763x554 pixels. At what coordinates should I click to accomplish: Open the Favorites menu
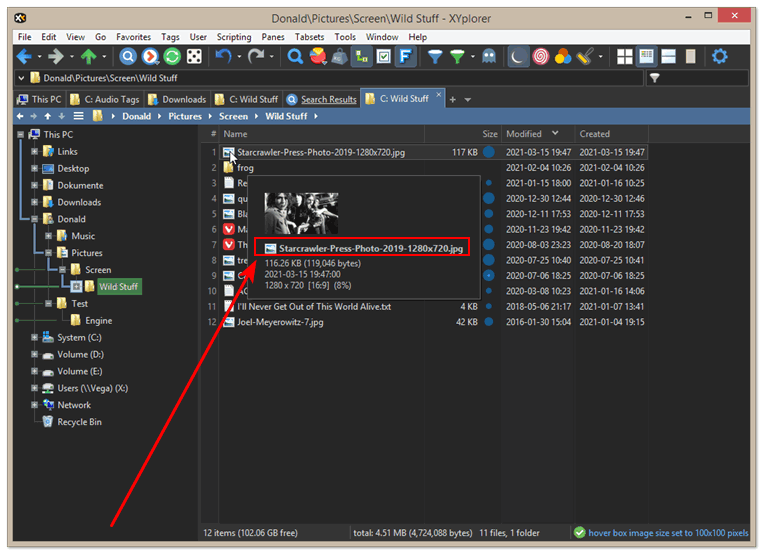[133, 37]
